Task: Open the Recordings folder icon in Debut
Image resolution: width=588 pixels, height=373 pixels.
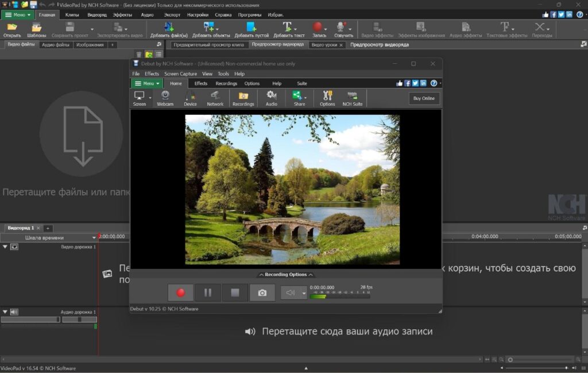Action: (243, 98)
